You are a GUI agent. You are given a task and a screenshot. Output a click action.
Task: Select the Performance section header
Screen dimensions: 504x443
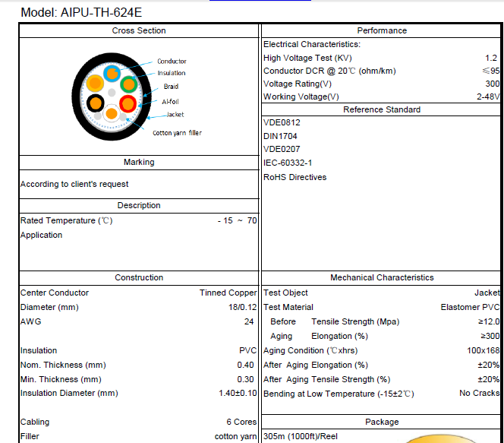(x=381, y=30)
